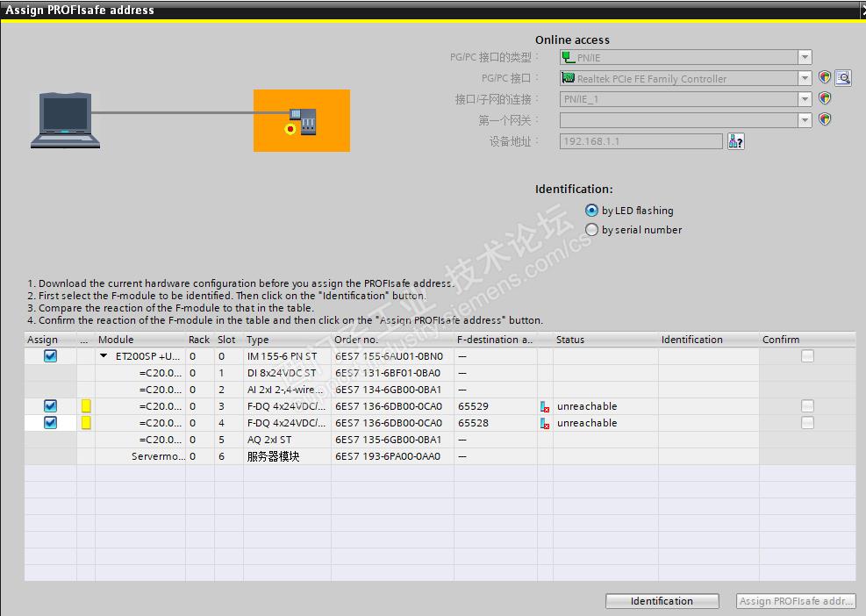866x616 pixels.
Task: Click the F-destination address column header
Action: click(496, 340)
